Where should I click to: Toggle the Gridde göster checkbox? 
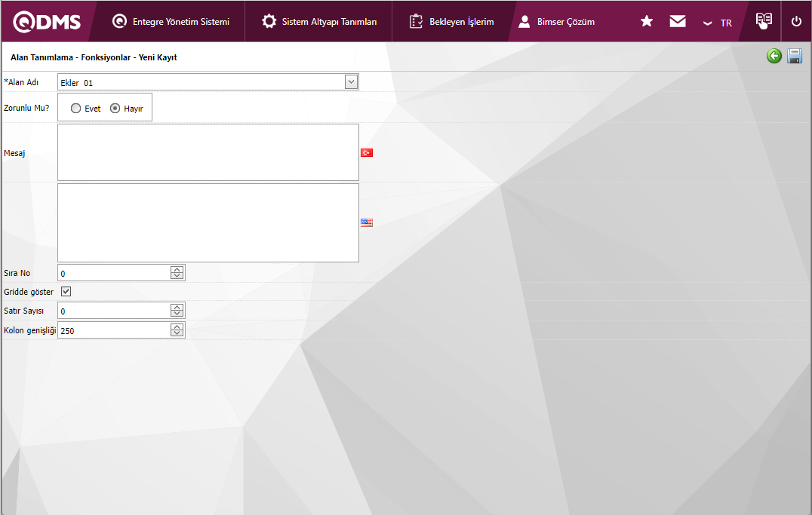click(66, 291)
